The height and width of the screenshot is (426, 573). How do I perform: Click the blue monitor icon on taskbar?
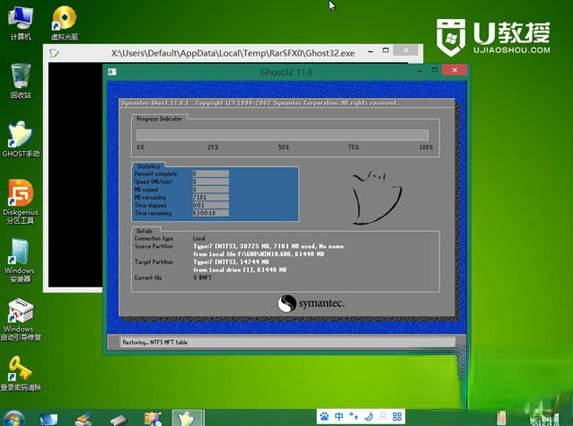(x=49, y=419)
